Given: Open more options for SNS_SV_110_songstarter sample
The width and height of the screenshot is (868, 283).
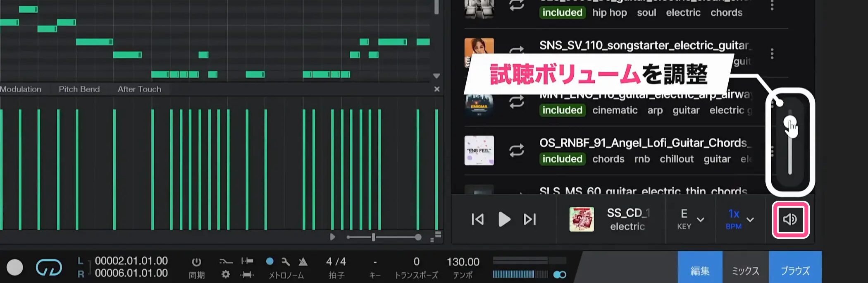Looking at the screenshot, I should [772, 54].
